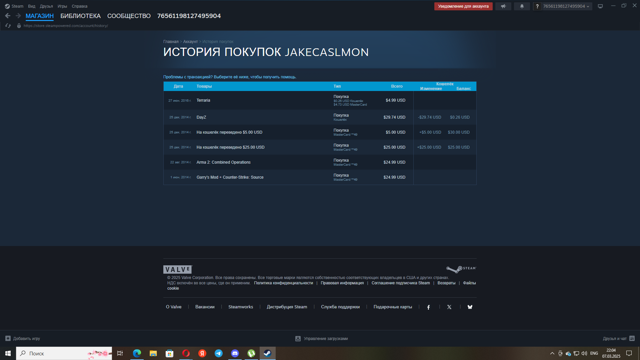Viewport: 640px width, 360px height.
Task: Open the notifications bell icon
Action: point(522,6)
